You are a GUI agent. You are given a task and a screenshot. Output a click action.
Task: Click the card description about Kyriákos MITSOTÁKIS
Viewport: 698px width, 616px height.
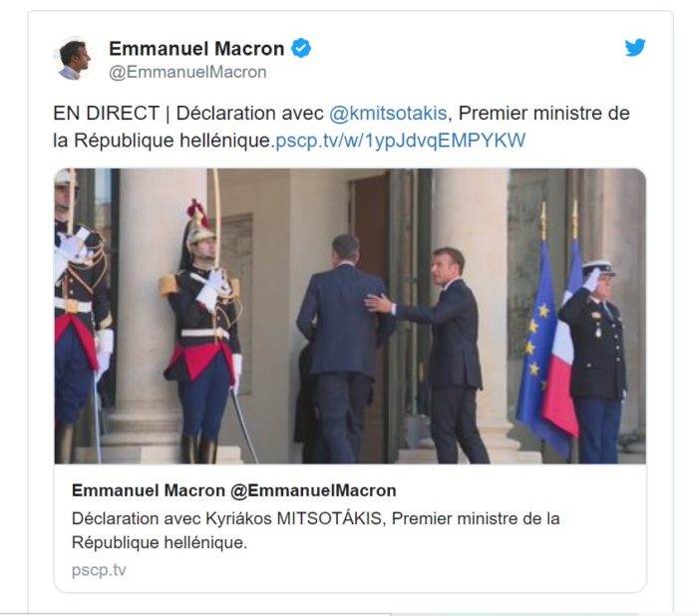[x=316, y=530]
